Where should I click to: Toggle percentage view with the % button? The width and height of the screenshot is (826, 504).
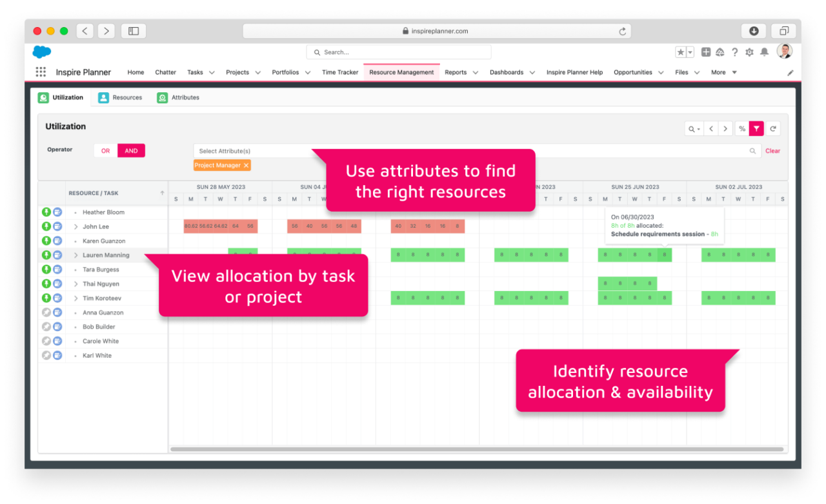point(741,128)
